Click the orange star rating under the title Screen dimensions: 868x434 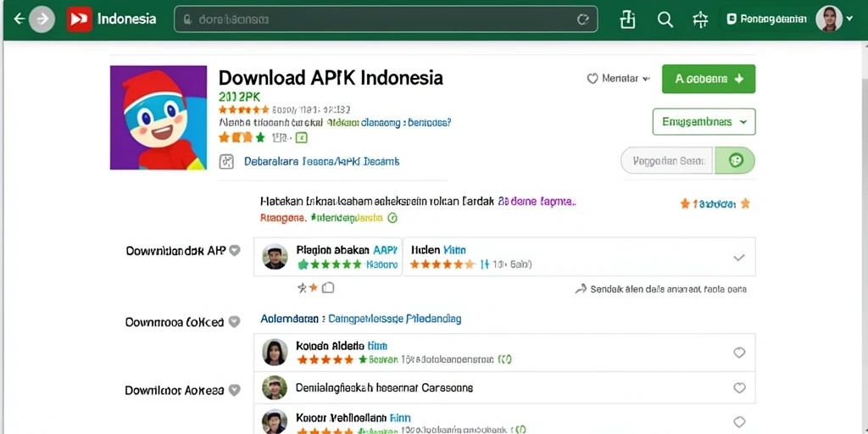243,109
